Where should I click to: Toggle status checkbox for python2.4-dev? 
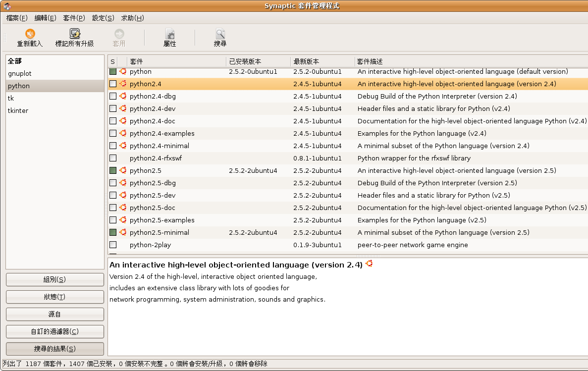(113, 108)
